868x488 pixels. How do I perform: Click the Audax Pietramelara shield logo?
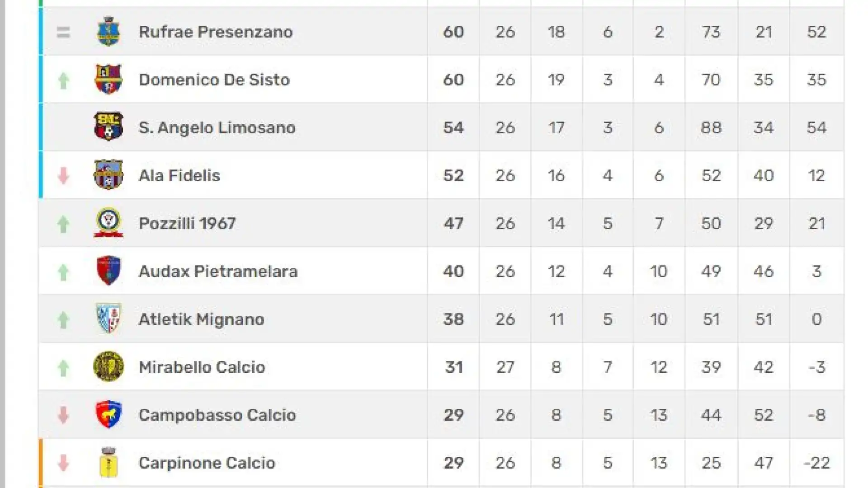pos(108,271)
